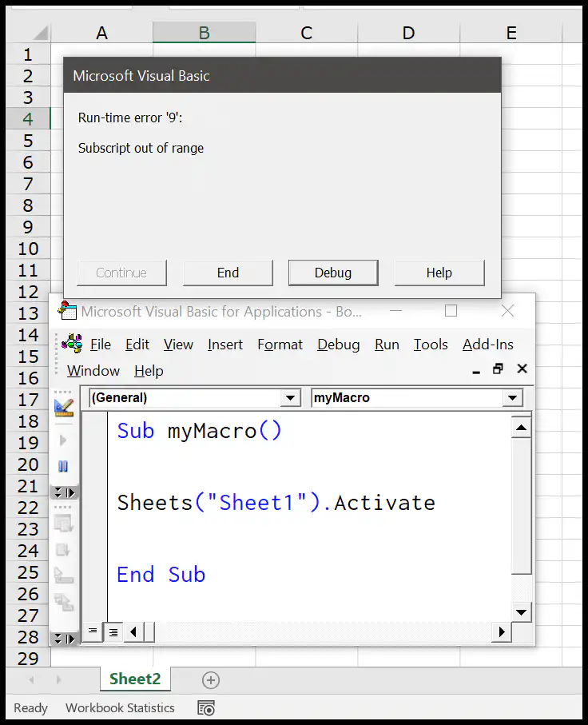Select row 4 header
588x725 pixels.
(x=28, y=119)
